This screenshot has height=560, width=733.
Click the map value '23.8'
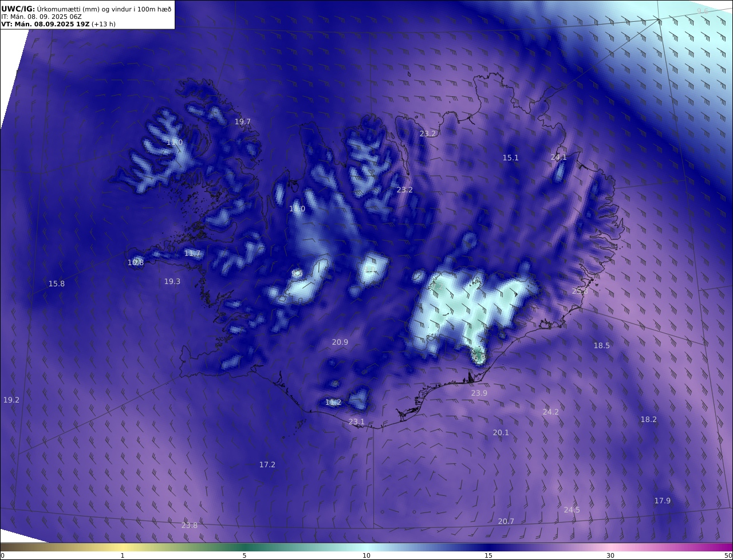(x=190, y=525)
